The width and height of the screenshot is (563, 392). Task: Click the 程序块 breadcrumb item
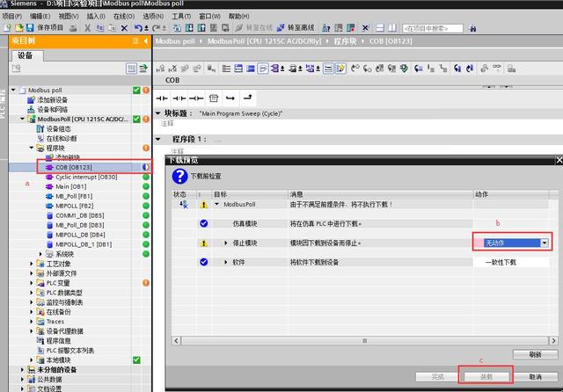345,41
